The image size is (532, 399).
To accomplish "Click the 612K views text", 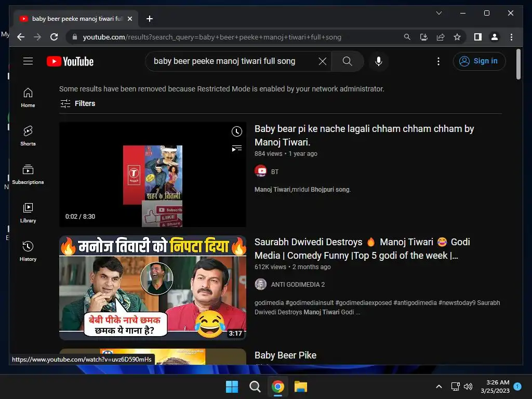I will (x=270, y=267).
